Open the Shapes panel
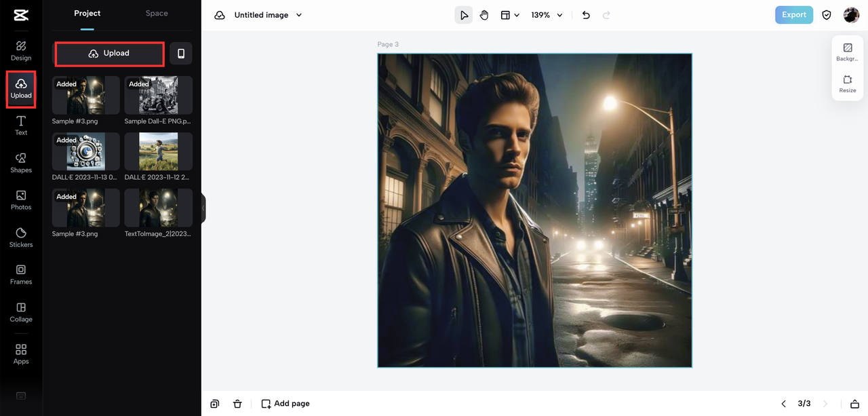 [21, 163]
